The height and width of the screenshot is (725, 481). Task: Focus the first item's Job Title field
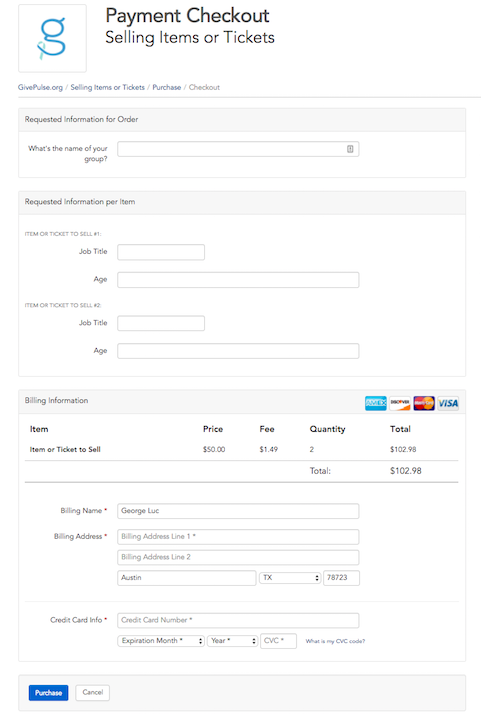coord(161,252)
